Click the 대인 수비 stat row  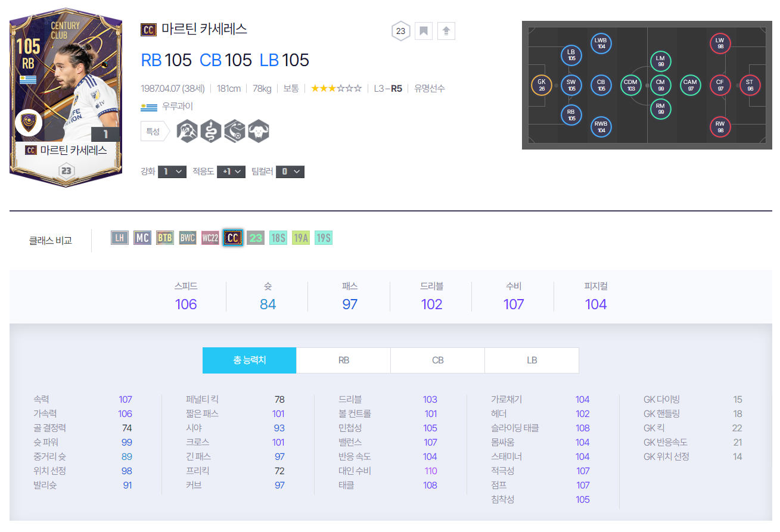pyautogui.click(x=388, y=471)
